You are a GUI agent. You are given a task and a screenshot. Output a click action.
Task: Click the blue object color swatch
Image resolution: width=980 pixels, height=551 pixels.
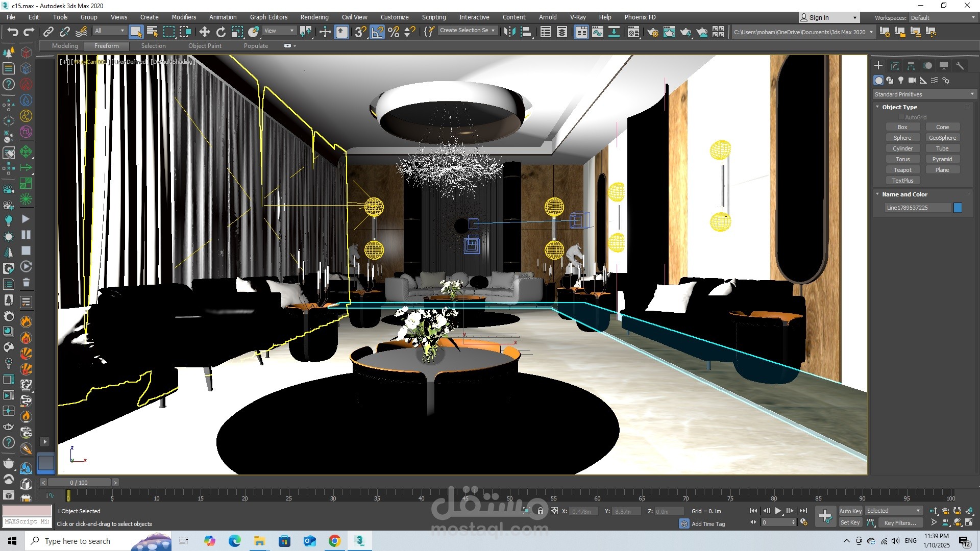click(958, 208)
